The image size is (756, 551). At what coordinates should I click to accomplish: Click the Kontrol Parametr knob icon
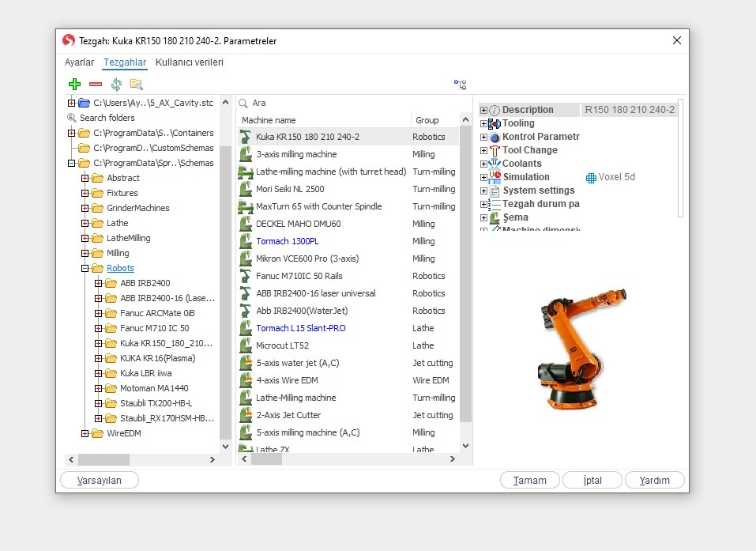coord(495,137)
